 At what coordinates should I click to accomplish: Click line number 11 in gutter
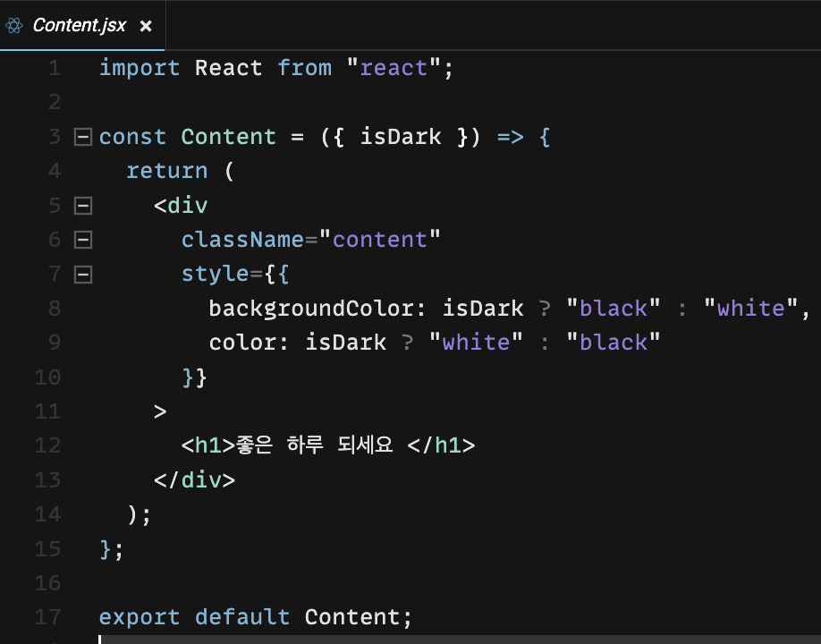point(48,411)
